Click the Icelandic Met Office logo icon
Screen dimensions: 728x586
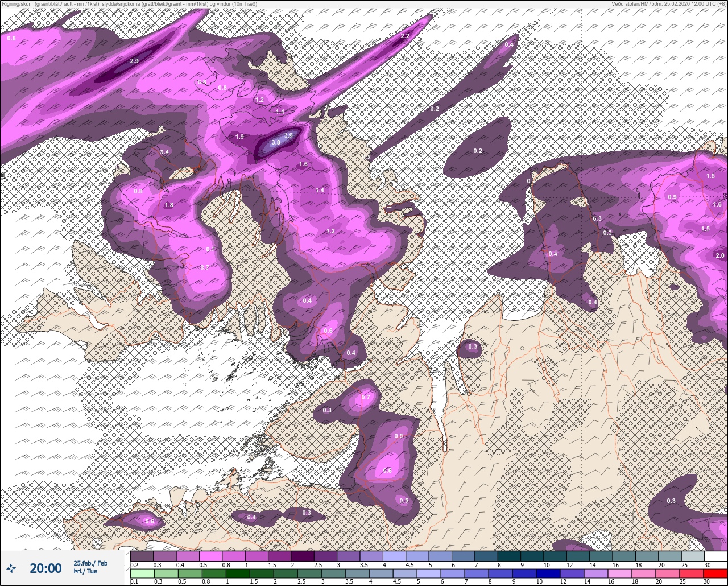11,568
